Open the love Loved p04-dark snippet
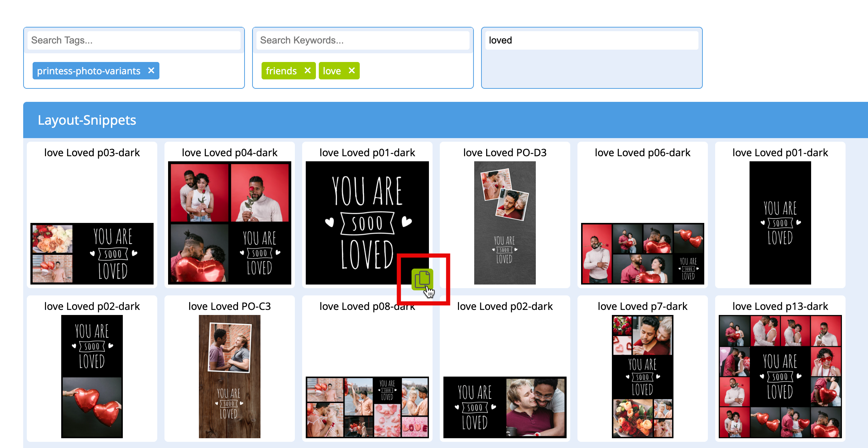The height and width of the screenshot is (448, 868). [229, 223]
